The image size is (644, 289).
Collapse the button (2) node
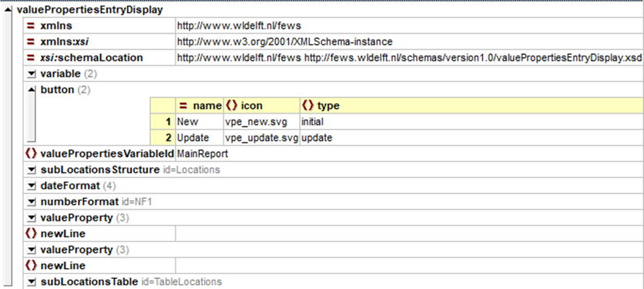31,90
